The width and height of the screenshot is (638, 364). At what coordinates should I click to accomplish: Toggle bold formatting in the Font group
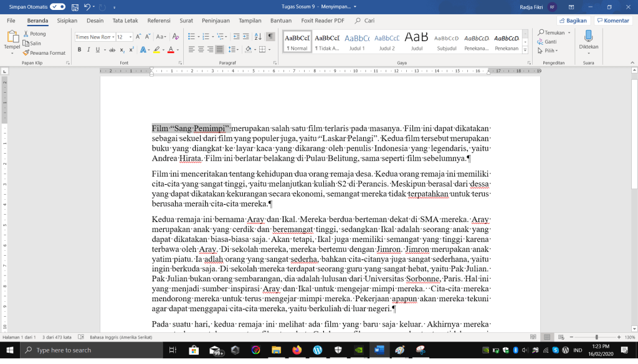pos(79,50)
